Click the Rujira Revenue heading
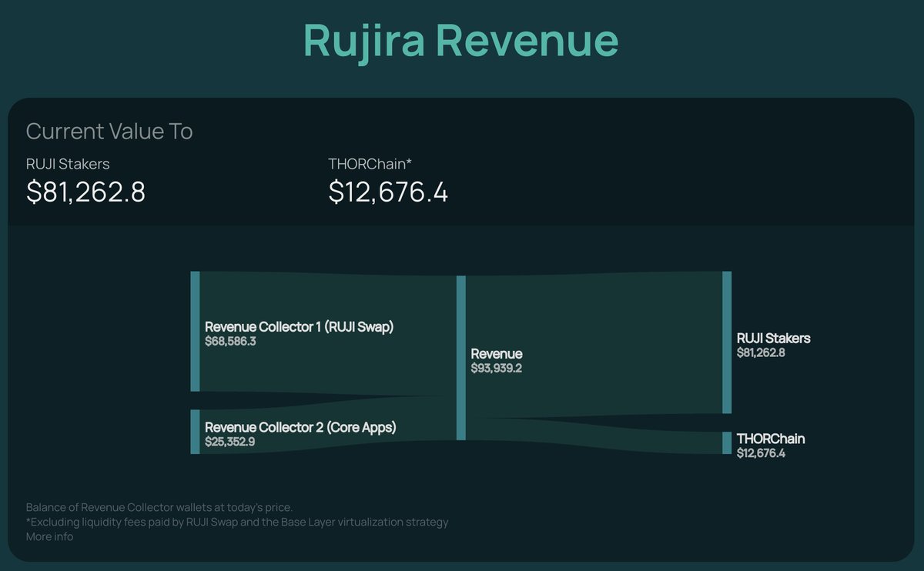The image size is (924, 571). tap(461, 40)
